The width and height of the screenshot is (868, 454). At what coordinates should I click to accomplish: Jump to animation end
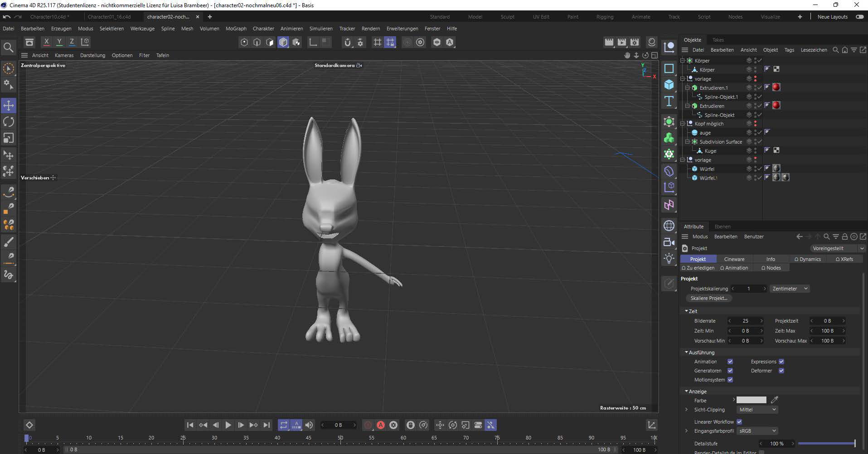click(267, 425)
